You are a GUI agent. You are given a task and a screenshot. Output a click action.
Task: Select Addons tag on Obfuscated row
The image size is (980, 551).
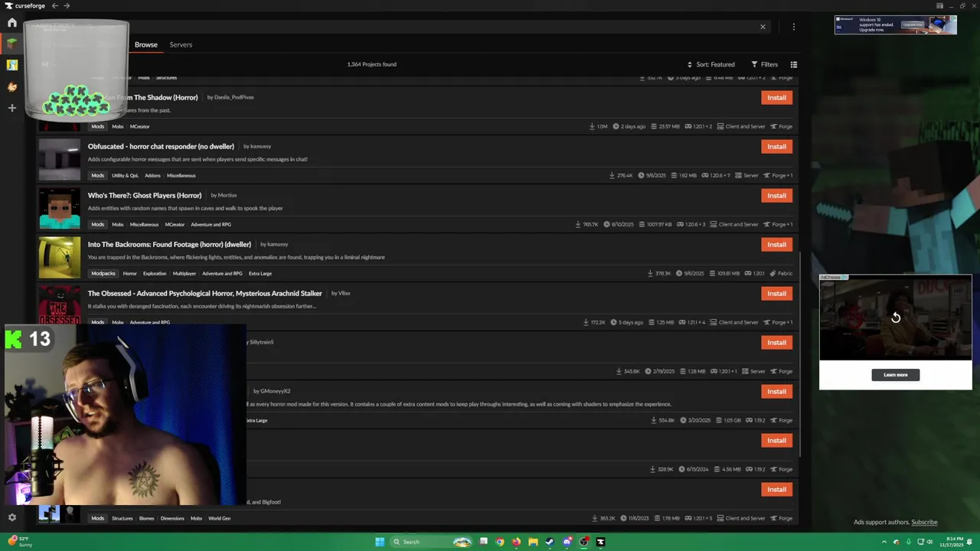pyautogui.click(x=152, y=175)
